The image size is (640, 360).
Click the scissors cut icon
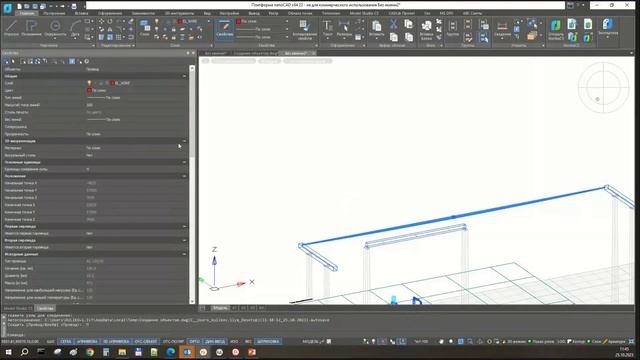[x=393, y=24]
